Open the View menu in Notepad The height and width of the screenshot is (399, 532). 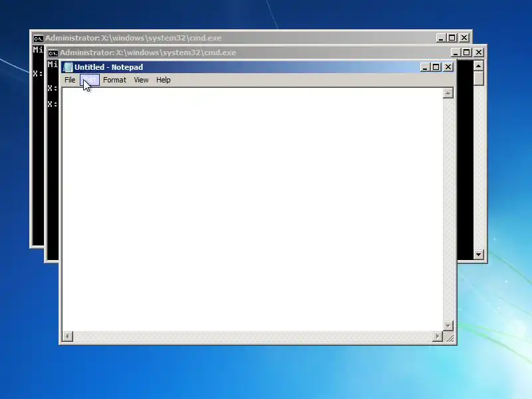(x=141, y=80)
